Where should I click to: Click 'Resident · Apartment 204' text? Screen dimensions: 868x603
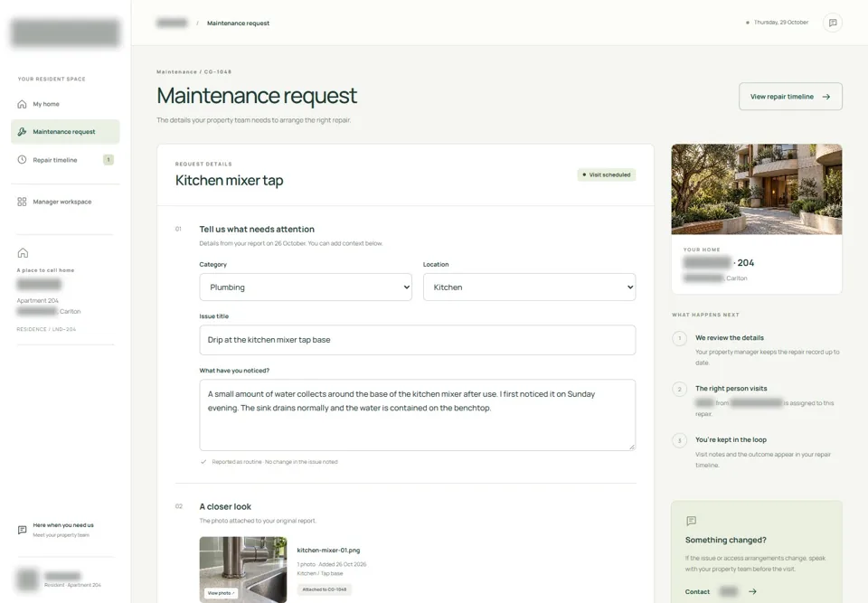tap(72, 585)
